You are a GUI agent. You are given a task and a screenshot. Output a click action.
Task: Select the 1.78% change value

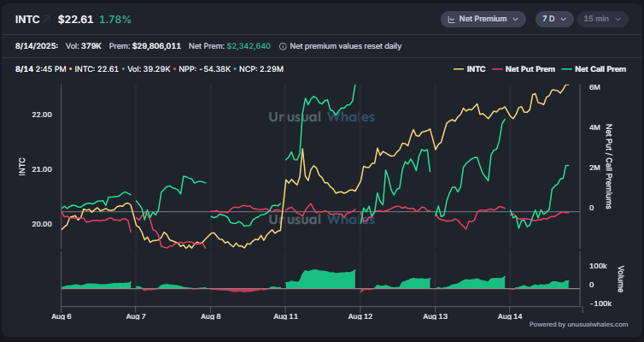point(115,20)
